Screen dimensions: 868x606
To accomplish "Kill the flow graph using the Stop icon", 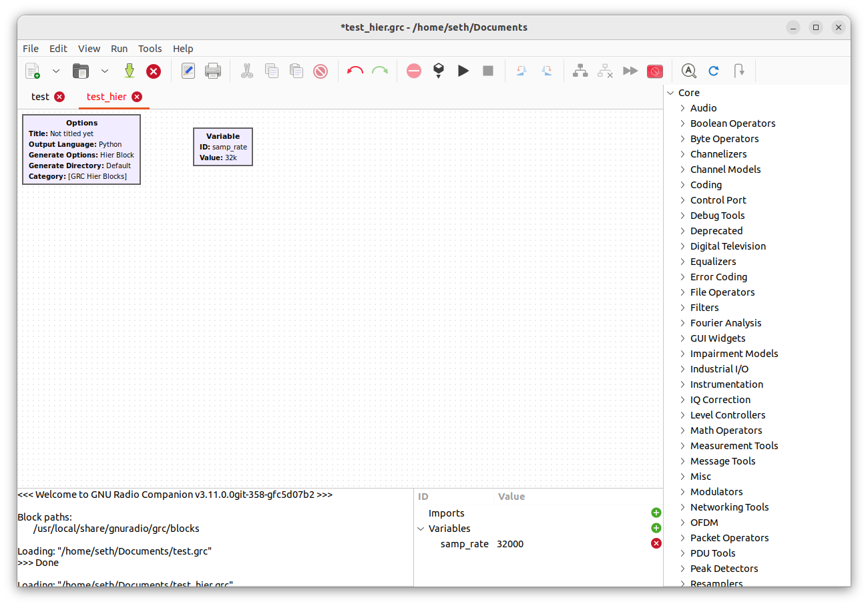I will (488, 71).
